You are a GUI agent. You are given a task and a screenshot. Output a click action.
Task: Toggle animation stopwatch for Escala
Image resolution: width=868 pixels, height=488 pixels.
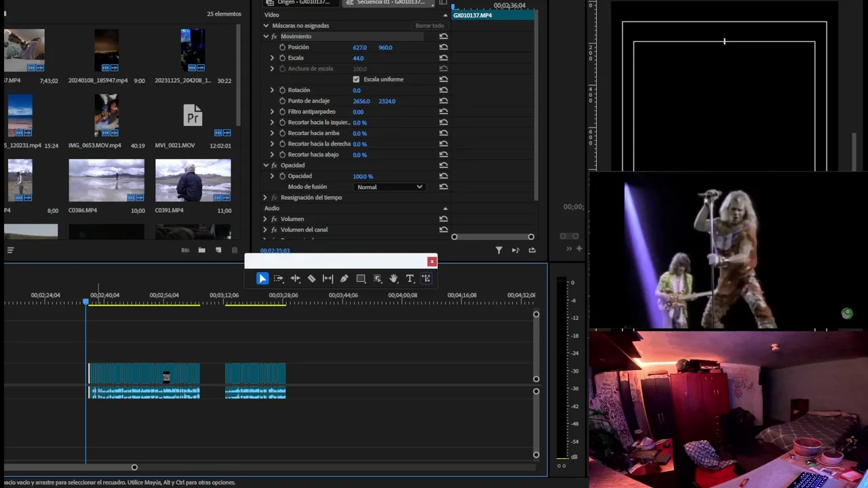tap(282, 58)
